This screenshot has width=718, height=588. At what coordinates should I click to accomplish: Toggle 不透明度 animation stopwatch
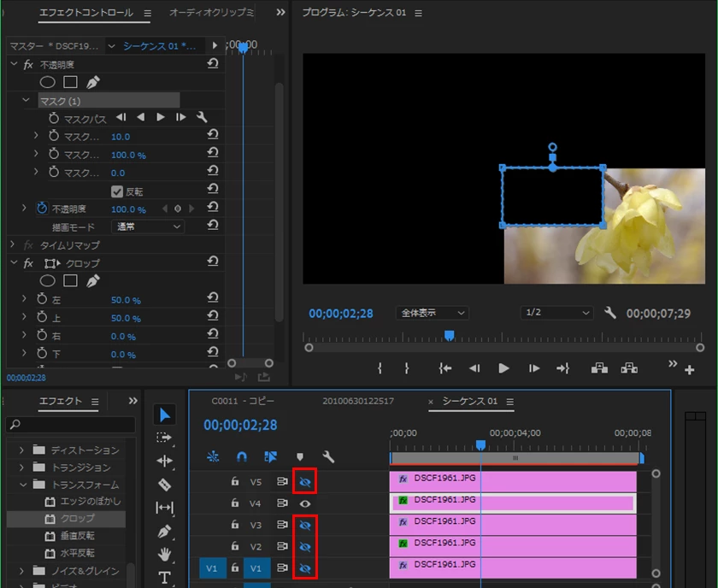[x=42, y=209]
